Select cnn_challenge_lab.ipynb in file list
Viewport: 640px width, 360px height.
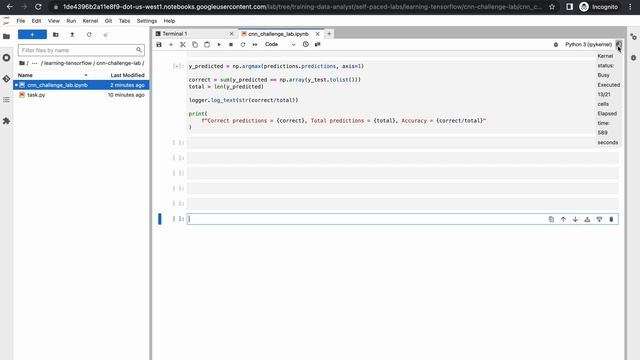point(81,85)
